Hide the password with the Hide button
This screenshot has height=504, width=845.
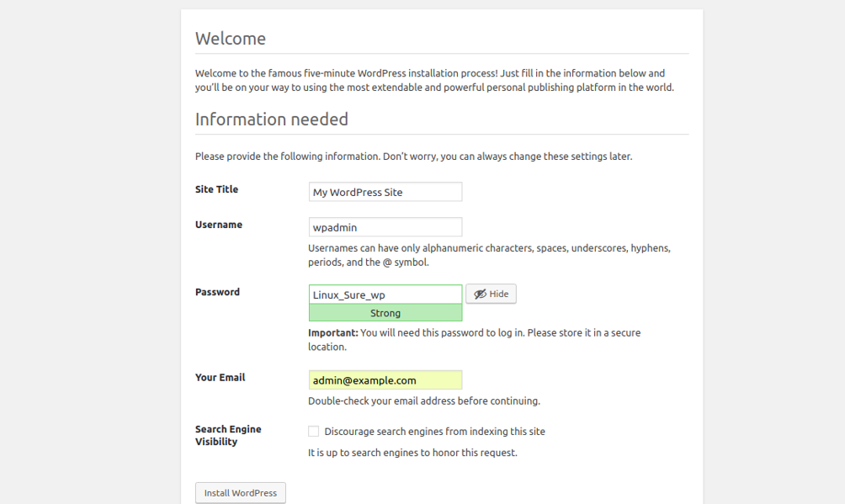tap(491, 294)
